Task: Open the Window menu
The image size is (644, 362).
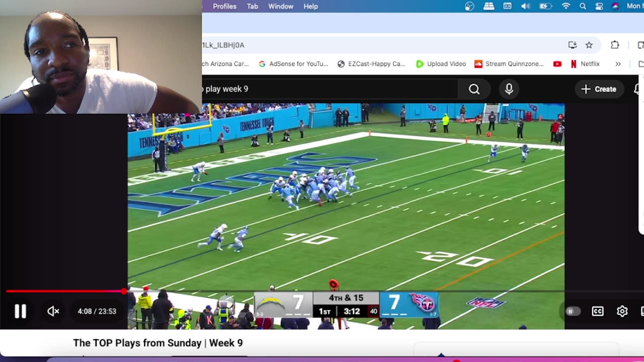Action: (281, 6)
